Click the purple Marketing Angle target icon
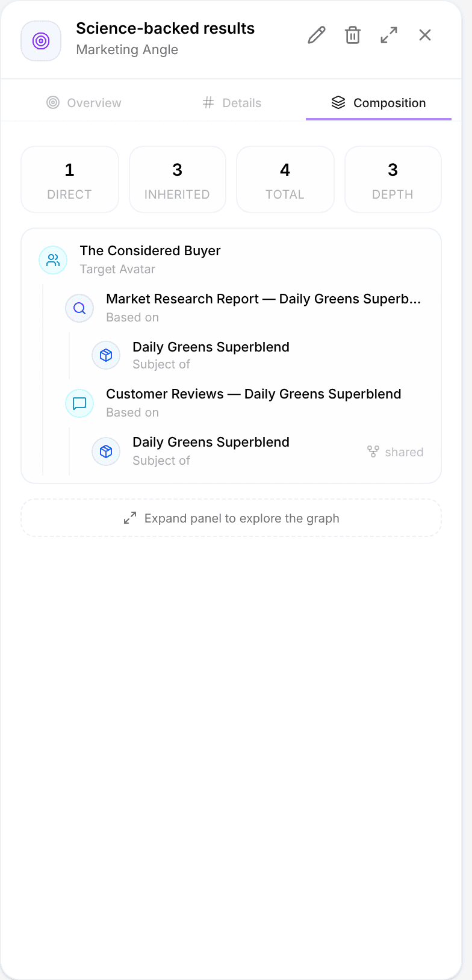The image size is (472, 980). 41,41
